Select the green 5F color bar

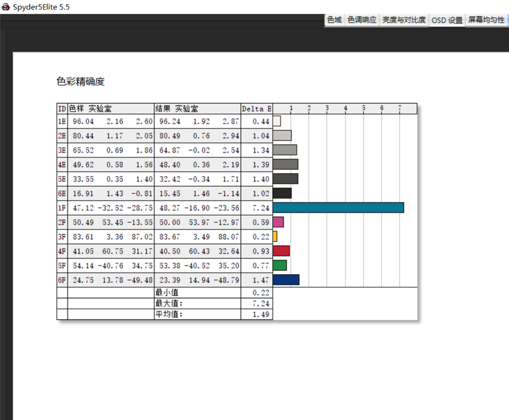point(280,265)
